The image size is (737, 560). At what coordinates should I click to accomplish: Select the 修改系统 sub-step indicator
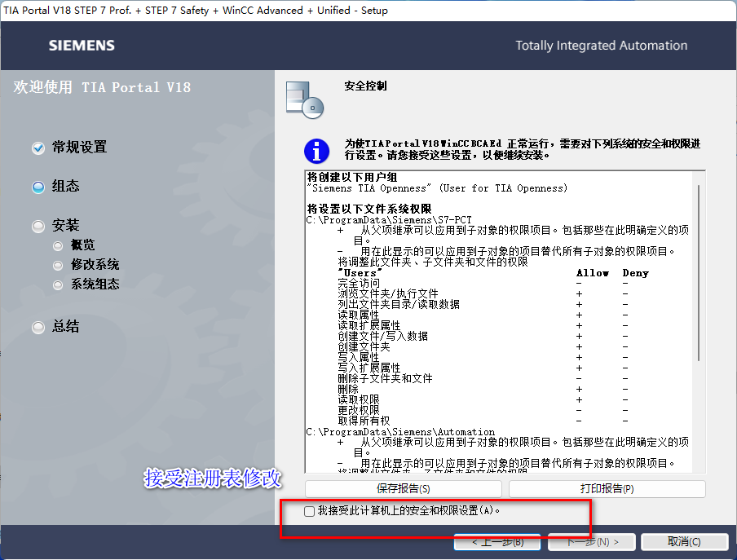(58, 266)
